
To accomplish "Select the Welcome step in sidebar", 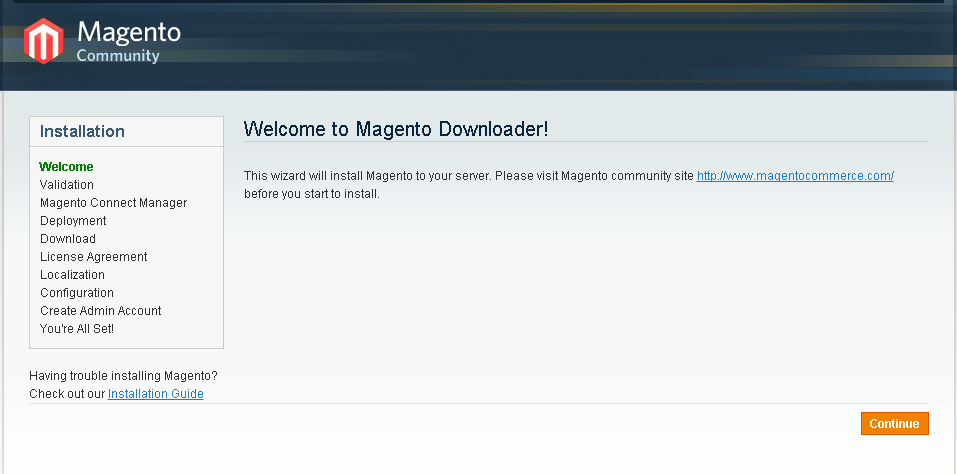I will (66, 167).
